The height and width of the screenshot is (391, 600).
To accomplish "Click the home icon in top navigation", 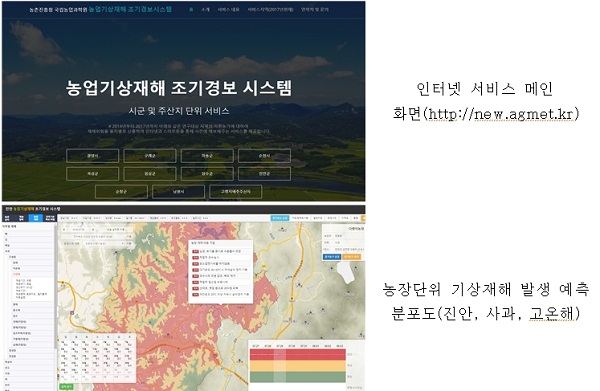I will click(191, 10).
